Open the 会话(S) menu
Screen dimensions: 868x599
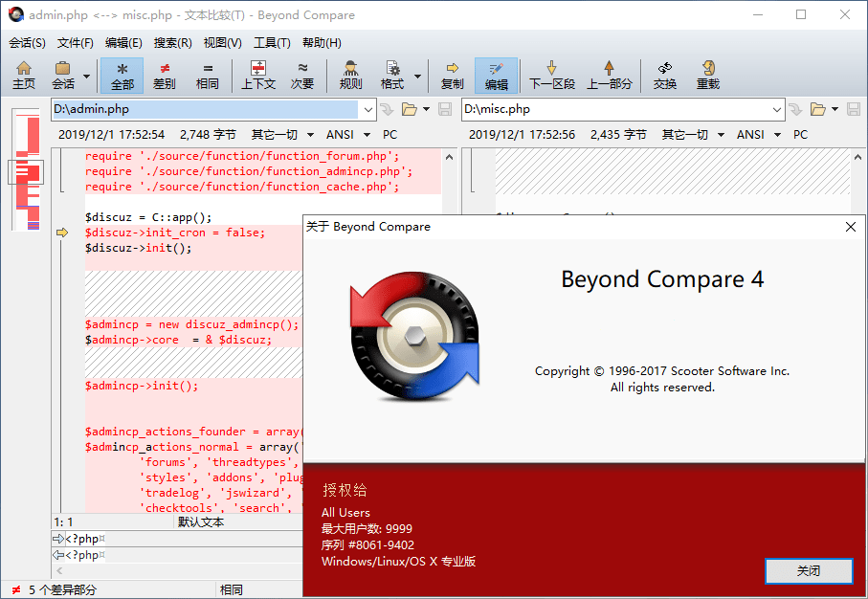coord(27,43)
